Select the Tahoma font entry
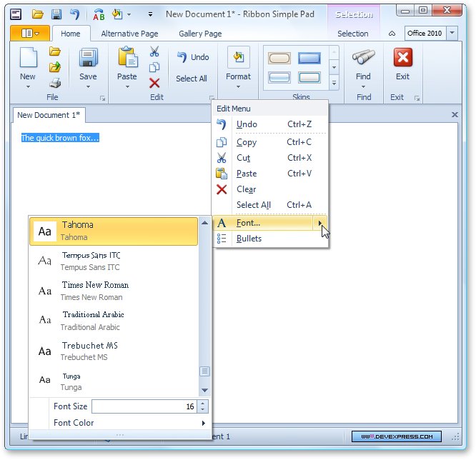Viewport: 476px width, 460px height. 114,231
